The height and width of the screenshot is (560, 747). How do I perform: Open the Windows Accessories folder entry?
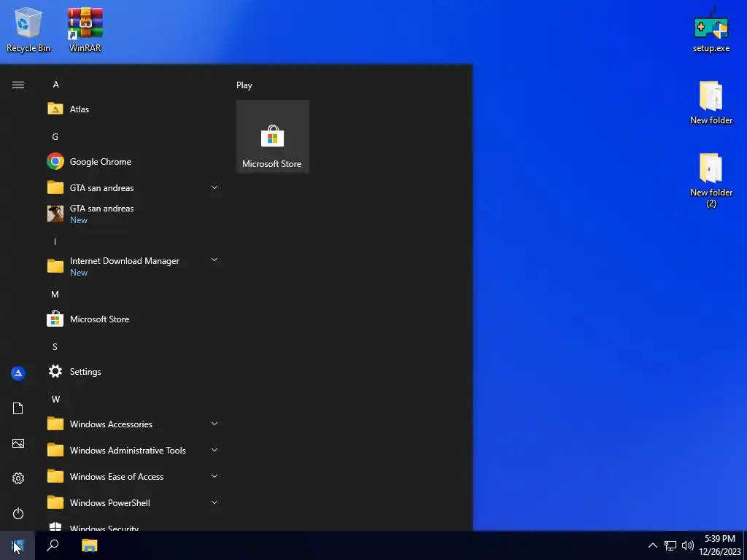133,424
